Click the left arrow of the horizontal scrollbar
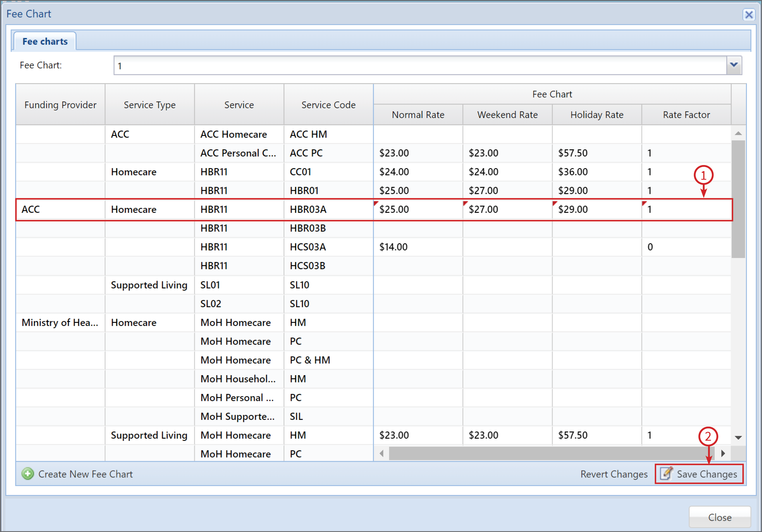 point(381,453)
